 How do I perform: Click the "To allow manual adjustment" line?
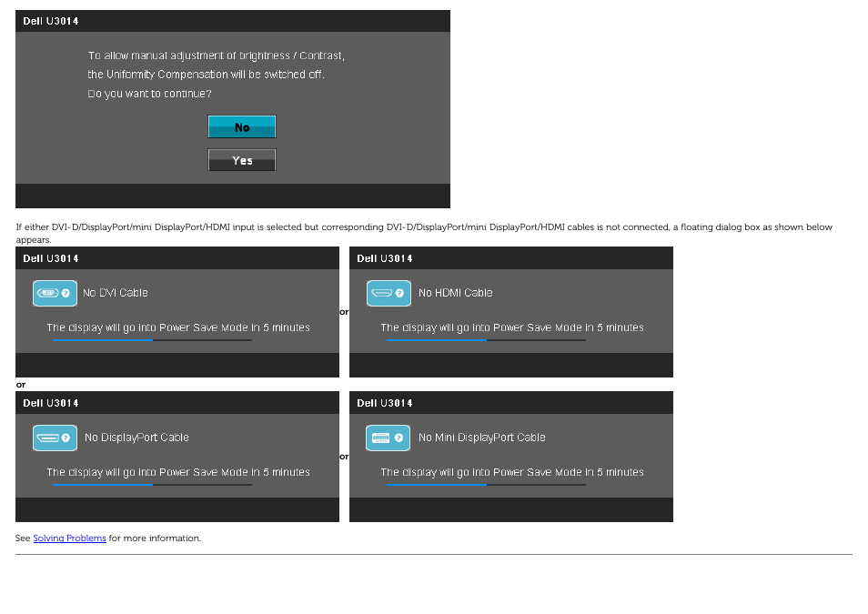click(216, 55)
